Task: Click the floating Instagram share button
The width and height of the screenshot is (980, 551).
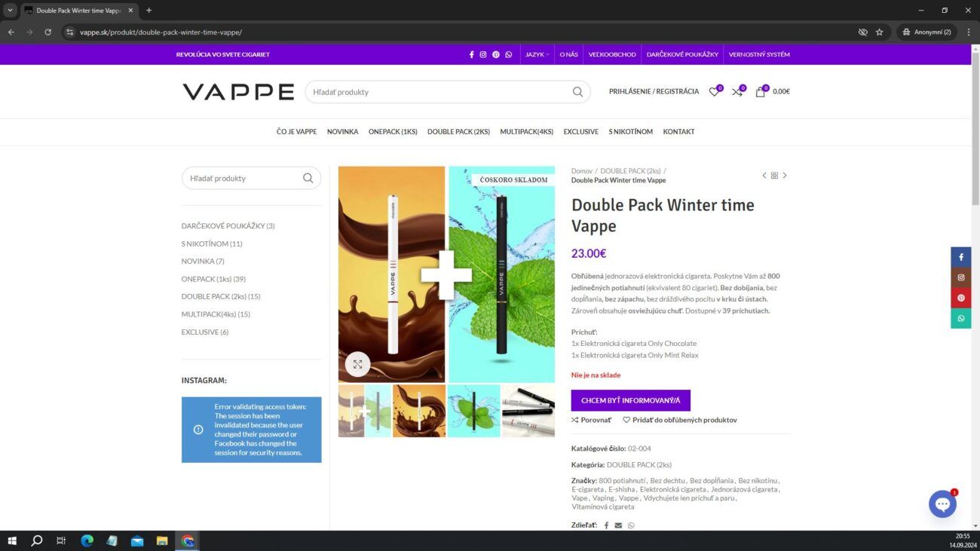Action: [x=960, y=277]
